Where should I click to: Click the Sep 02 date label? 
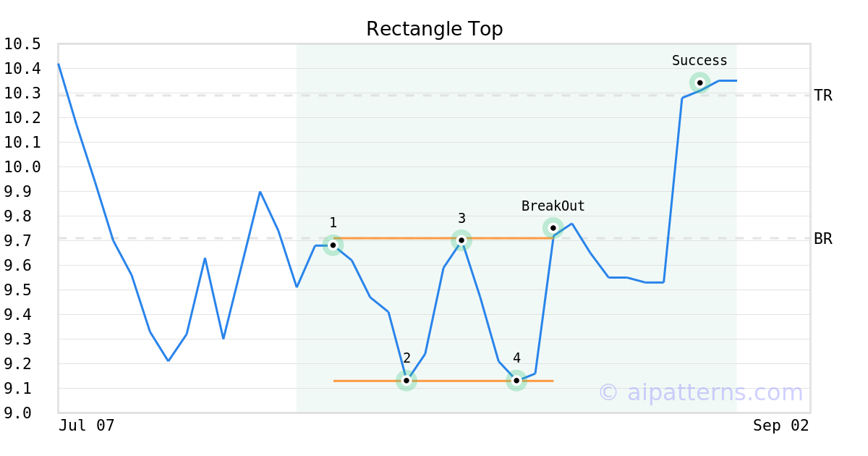coord(781,426)
